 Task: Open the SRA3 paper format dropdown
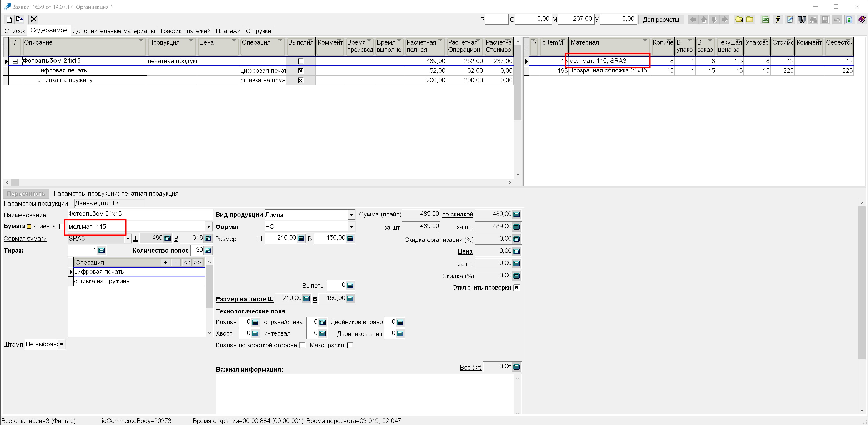128,239
